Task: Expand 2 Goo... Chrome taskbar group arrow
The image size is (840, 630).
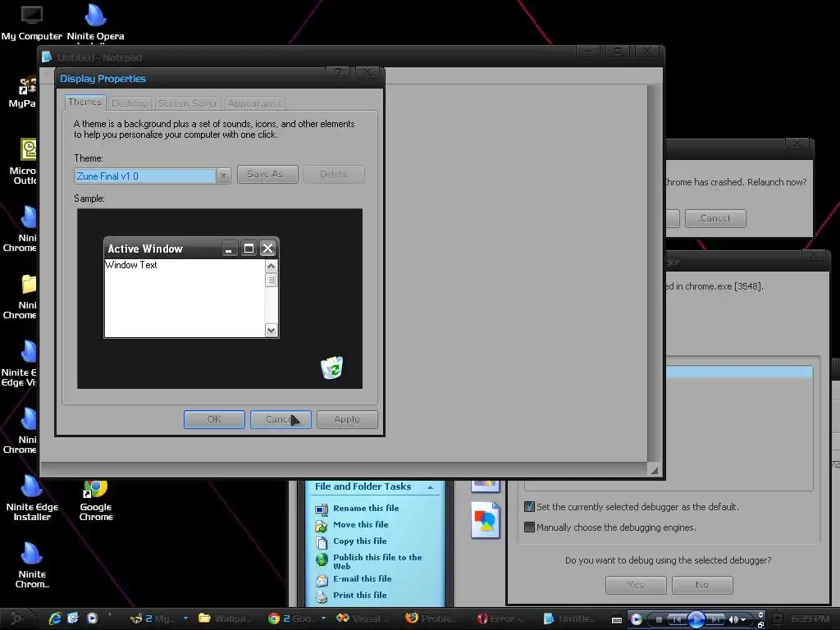Action: pyautogui.click(x=323, y=619)
